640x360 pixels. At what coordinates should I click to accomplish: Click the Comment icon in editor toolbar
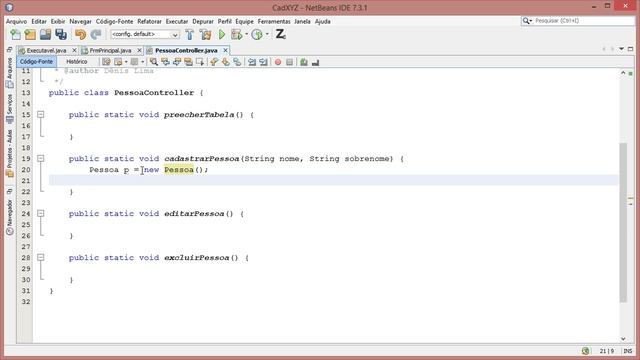pos(304,62)
